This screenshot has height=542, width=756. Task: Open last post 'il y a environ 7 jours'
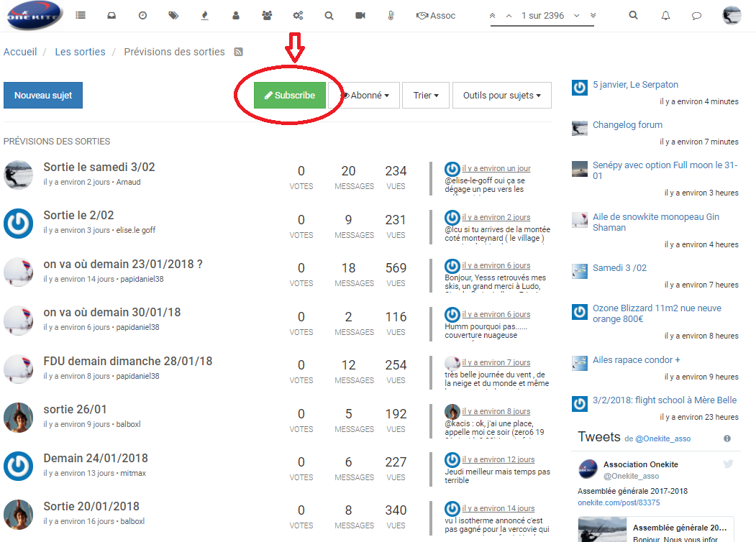click(496, 362)
